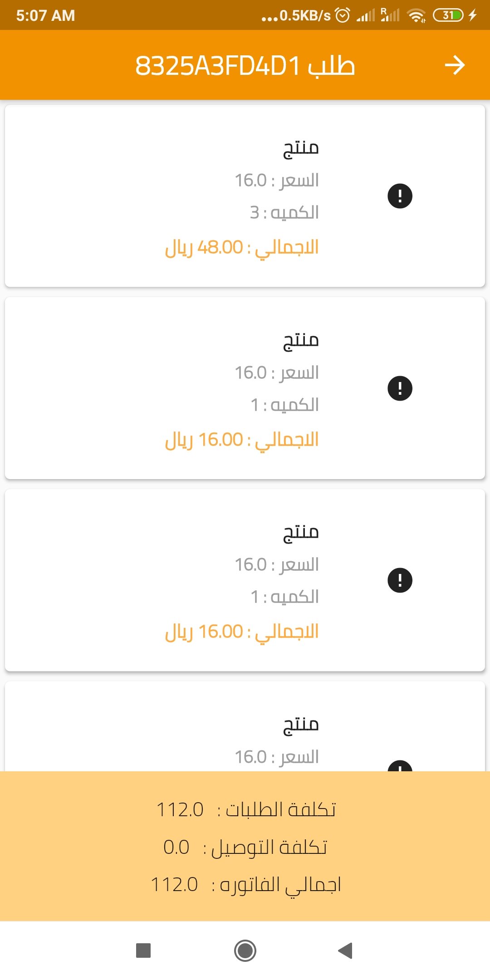Select the first product's name منتج
The image size is (490, 980).
[301, 148]
